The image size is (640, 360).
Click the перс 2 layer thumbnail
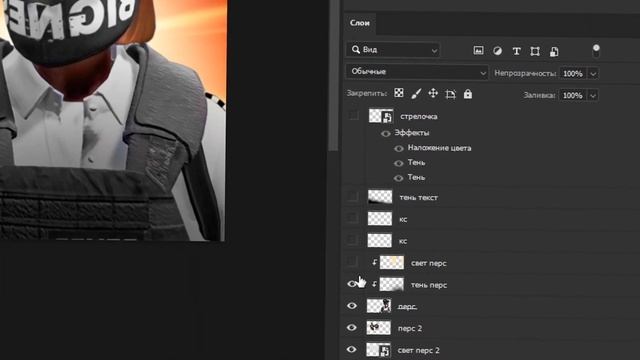379,328
